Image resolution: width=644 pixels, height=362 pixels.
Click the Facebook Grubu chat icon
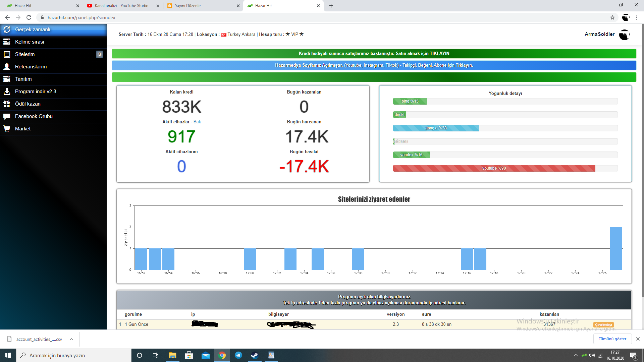point(7,116)
